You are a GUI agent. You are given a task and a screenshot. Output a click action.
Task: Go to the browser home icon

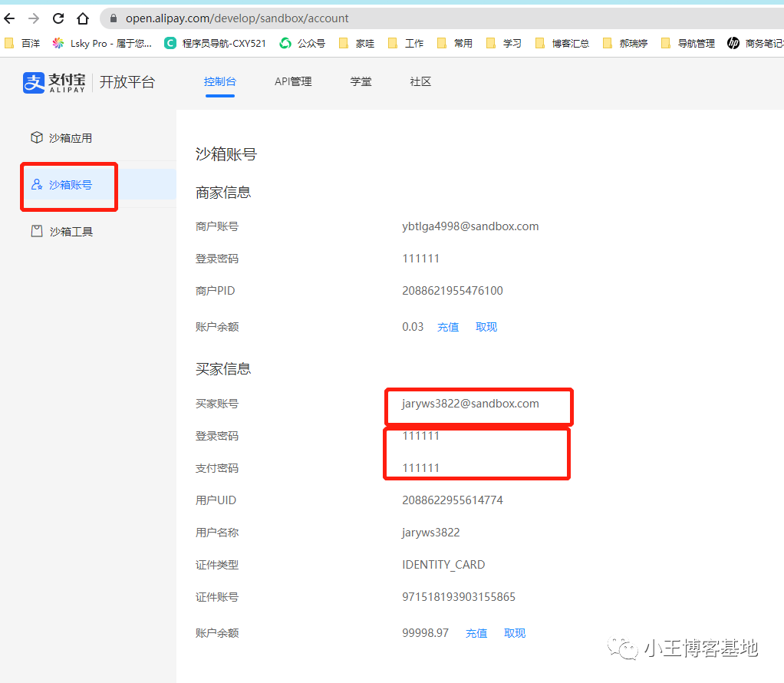click(x=83, y=18)
